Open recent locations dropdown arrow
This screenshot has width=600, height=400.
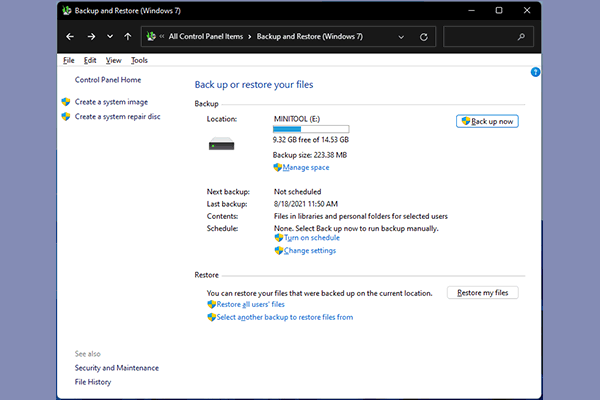click(x=110, y=37)
